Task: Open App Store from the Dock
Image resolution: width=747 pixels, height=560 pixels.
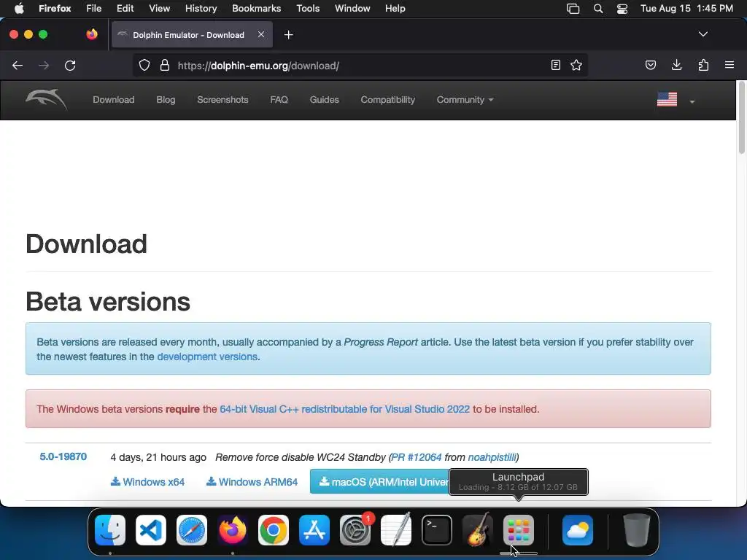Action: click(x=314, y=530)
